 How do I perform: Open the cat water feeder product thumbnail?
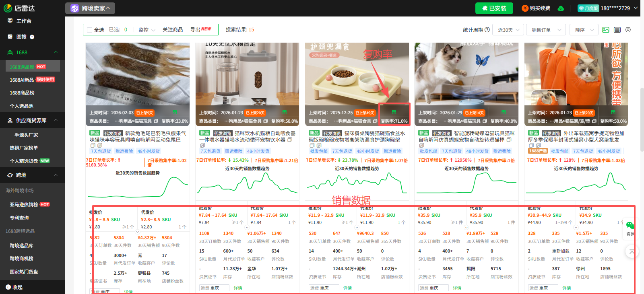[247, 74]
